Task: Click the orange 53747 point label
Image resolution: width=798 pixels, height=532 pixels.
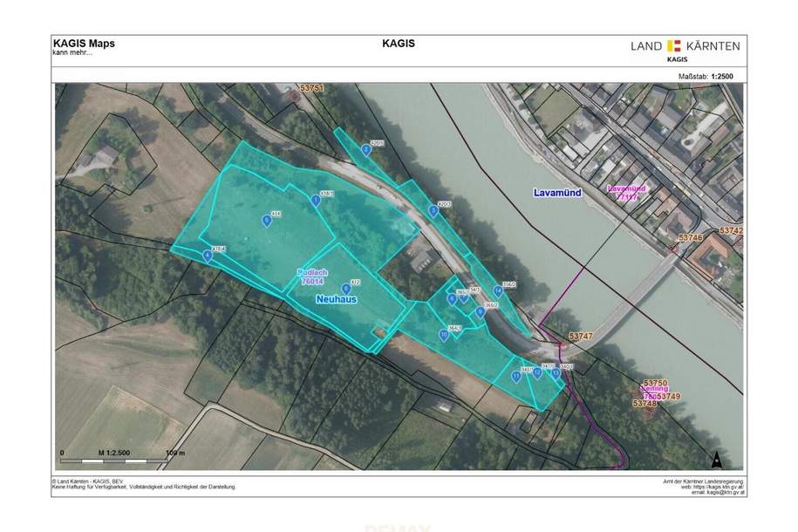Action: 581,337
